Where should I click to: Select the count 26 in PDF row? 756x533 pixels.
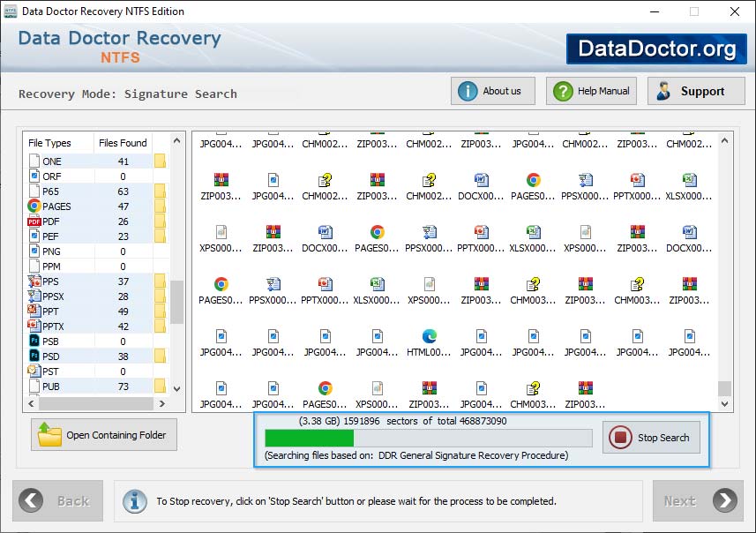[124, 221]
